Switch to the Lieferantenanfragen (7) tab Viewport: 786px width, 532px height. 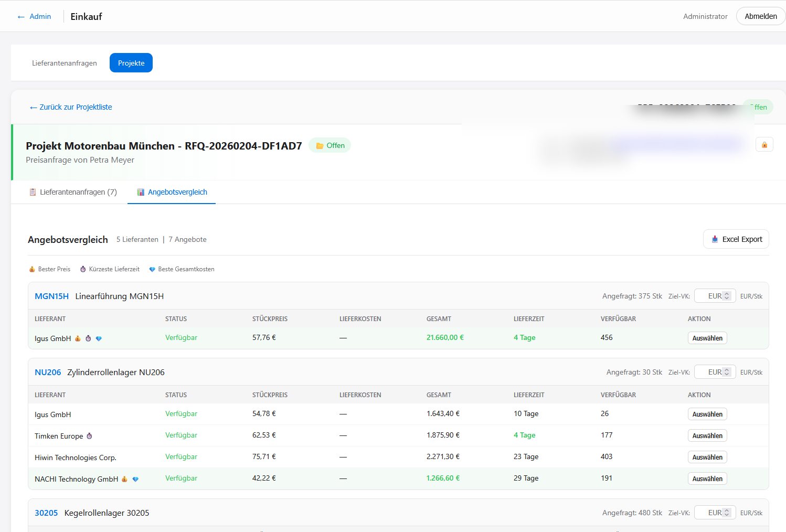click(x=73, y=192)
